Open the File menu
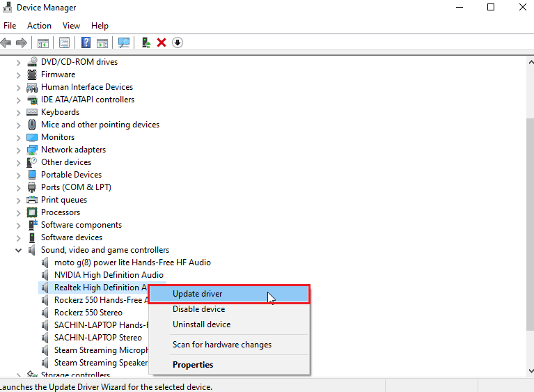 10,26
